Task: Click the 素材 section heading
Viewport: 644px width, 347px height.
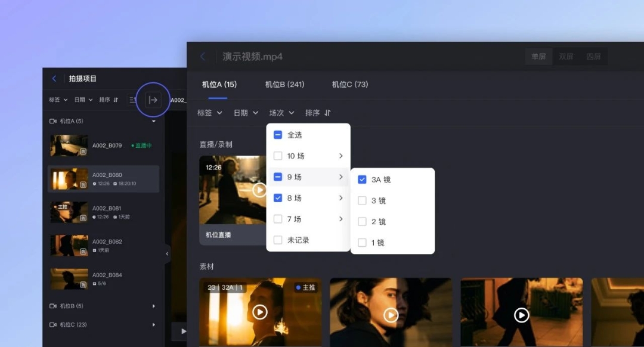Action: tap(206, 267)
